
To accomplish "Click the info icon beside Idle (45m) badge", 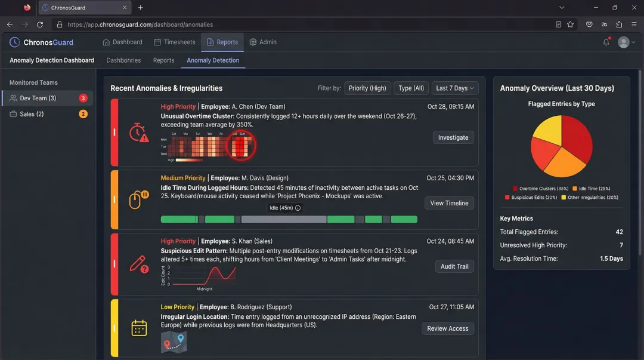I will 298,208.
